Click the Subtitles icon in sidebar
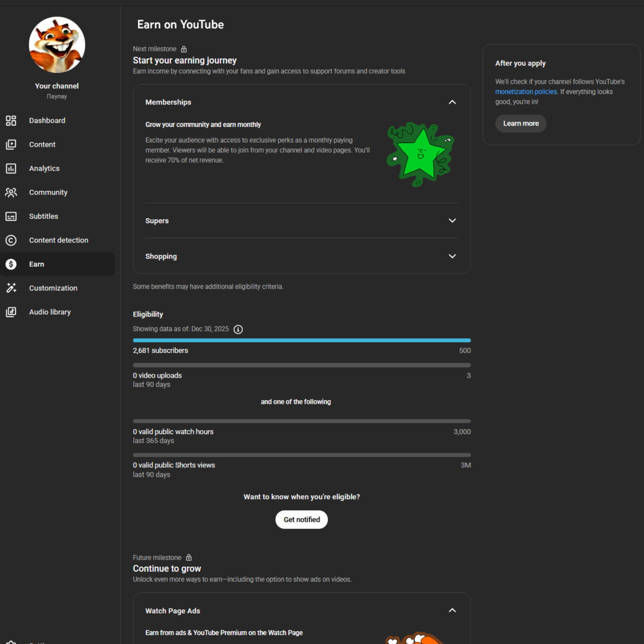This screenshot has width=644, height=644. 11,216
